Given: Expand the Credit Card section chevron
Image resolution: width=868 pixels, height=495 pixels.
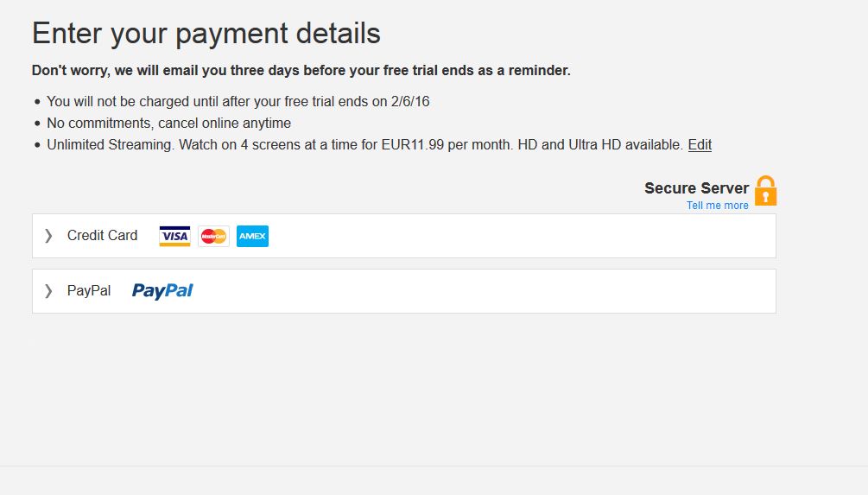Looking at the screenshot, I should pos(48,235).
